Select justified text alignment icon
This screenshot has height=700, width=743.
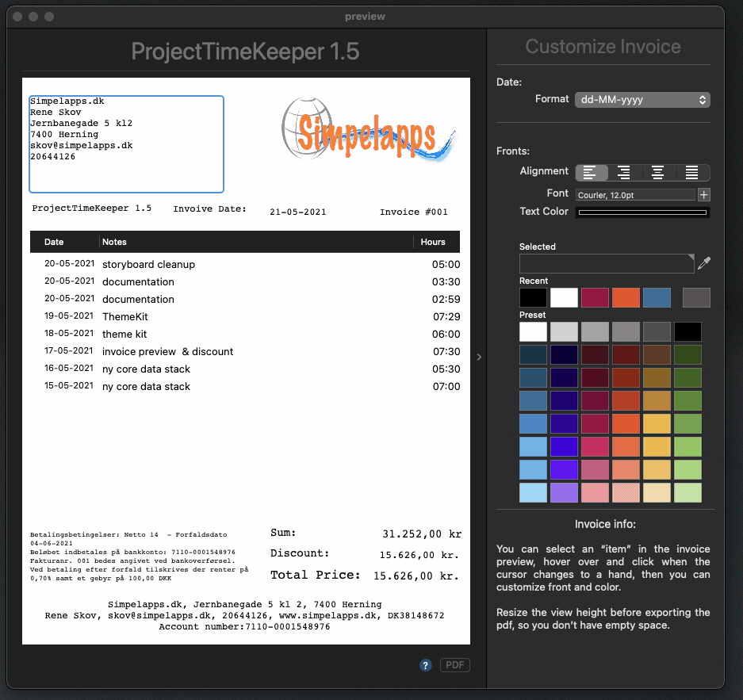click(691, 172)
